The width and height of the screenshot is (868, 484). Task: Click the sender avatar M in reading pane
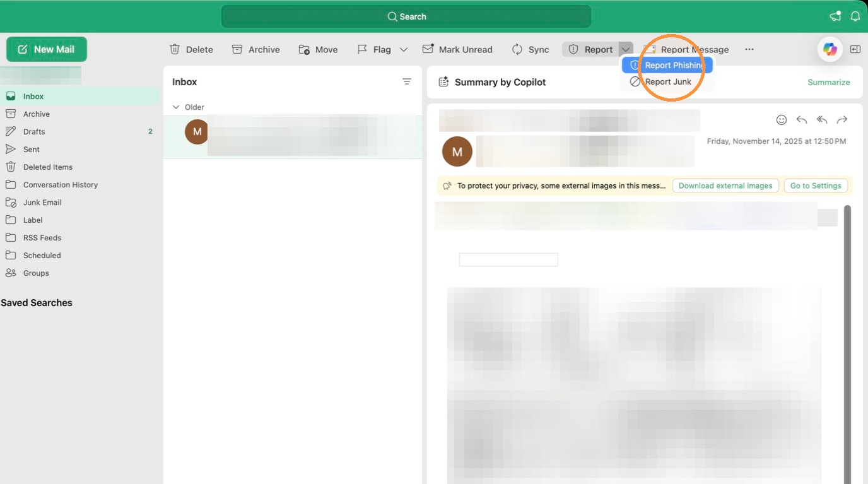(x=457, y=151)
